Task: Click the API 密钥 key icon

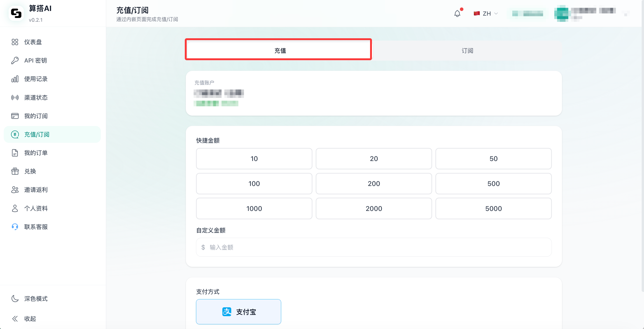Action: tap(15, 60)
